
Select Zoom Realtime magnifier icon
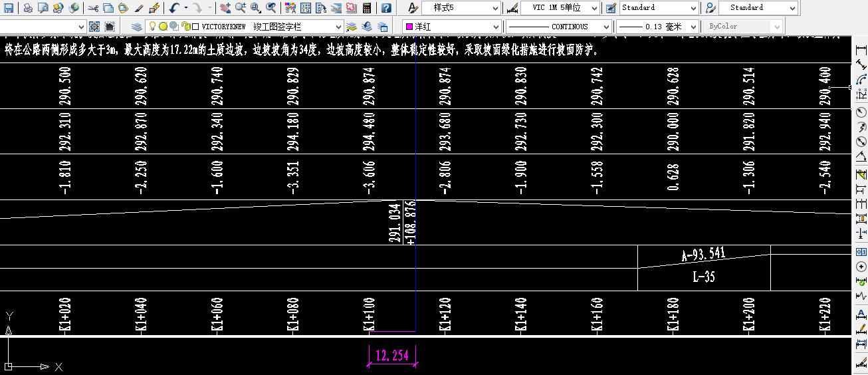click(x=241, y=8)
